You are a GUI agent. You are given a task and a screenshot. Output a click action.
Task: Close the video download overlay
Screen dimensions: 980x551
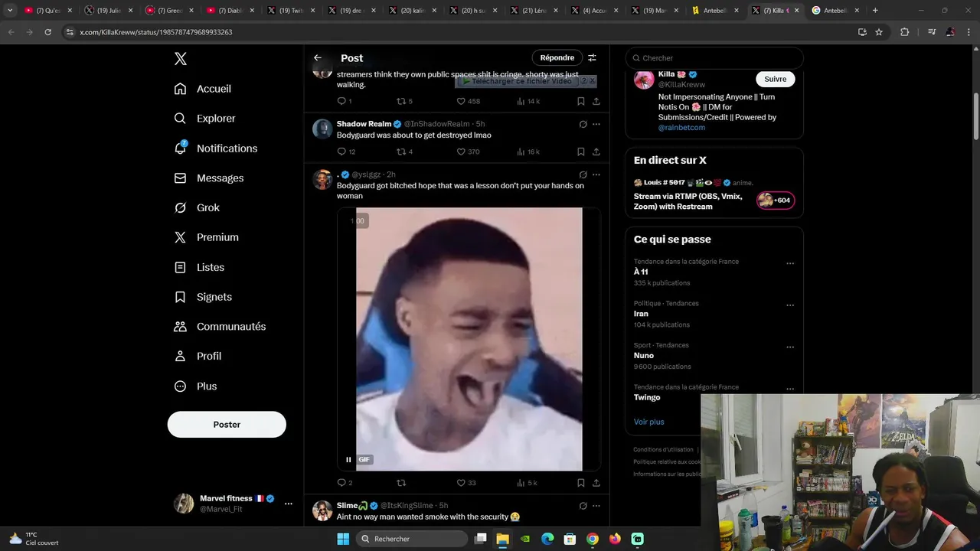[x=592, y=81]
